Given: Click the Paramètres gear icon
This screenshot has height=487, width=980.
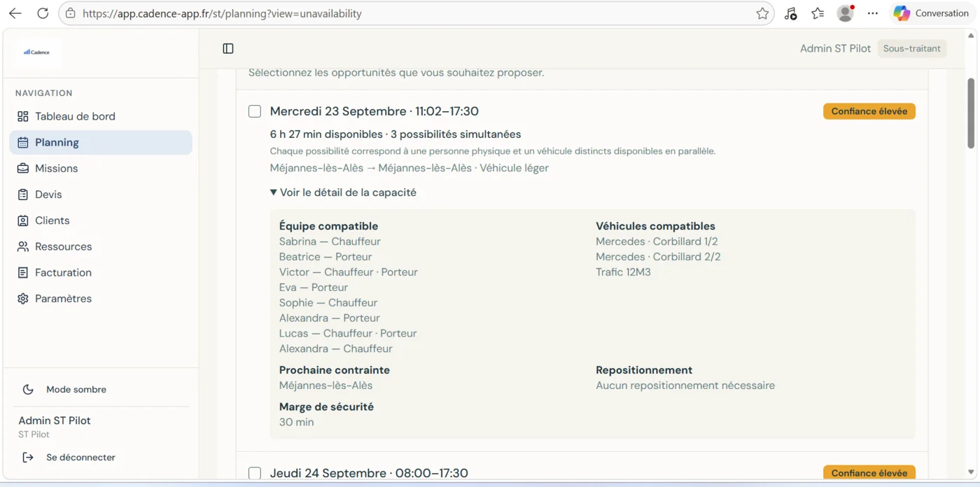Looking at the screenshot, I should 23,298.
